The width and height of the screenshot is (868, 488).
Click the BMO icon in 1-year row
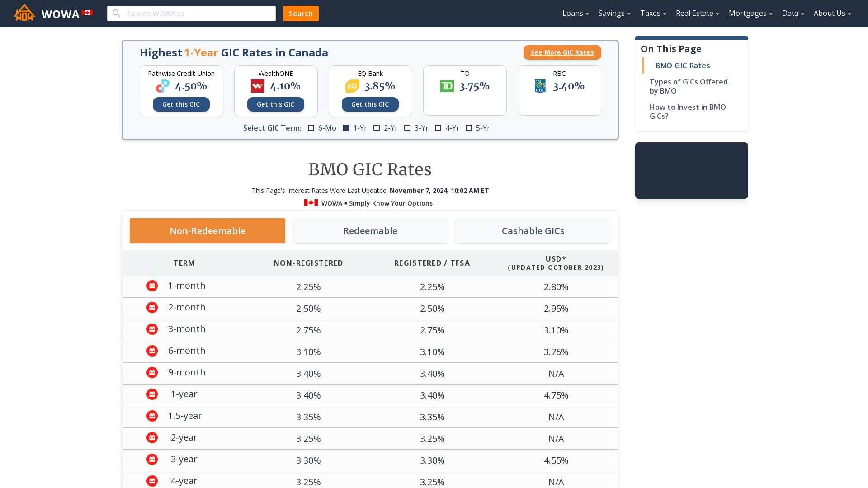[152, 394]
